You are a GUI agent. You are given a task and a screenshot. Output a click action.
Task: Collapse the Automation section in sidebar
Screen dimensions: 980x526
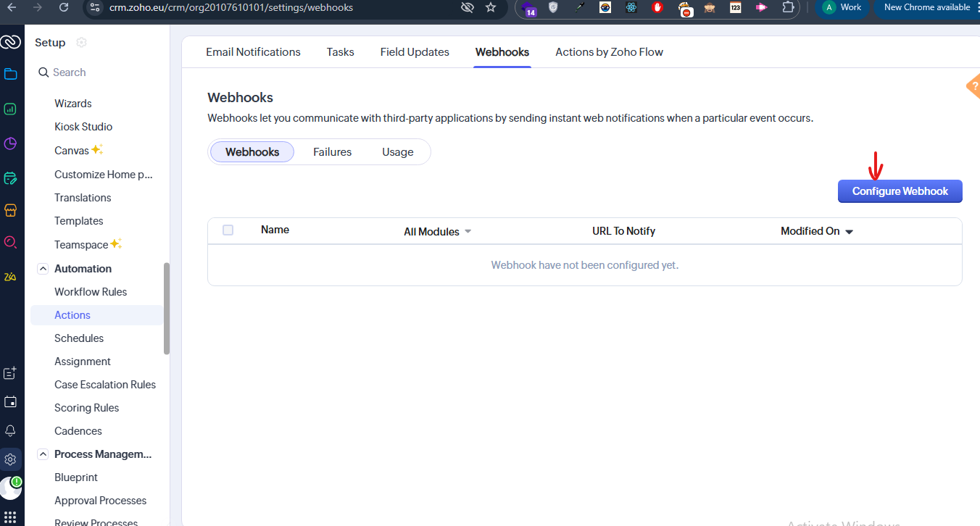click(43, 269)
